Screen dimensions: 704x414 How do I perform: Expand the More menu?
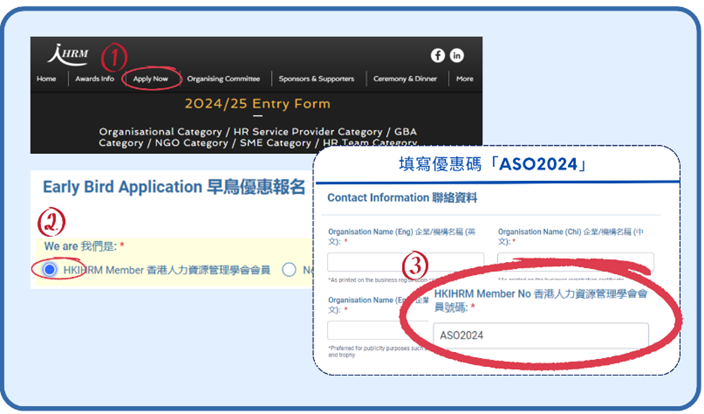(x=465, y=79)
